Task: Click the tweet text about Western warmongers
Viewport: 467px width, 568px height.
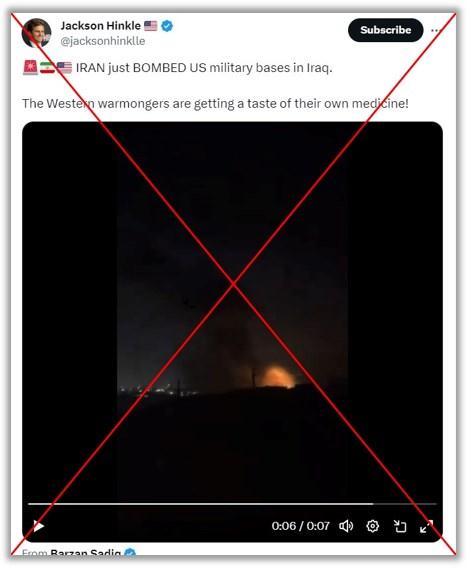Action: [215, 104]
